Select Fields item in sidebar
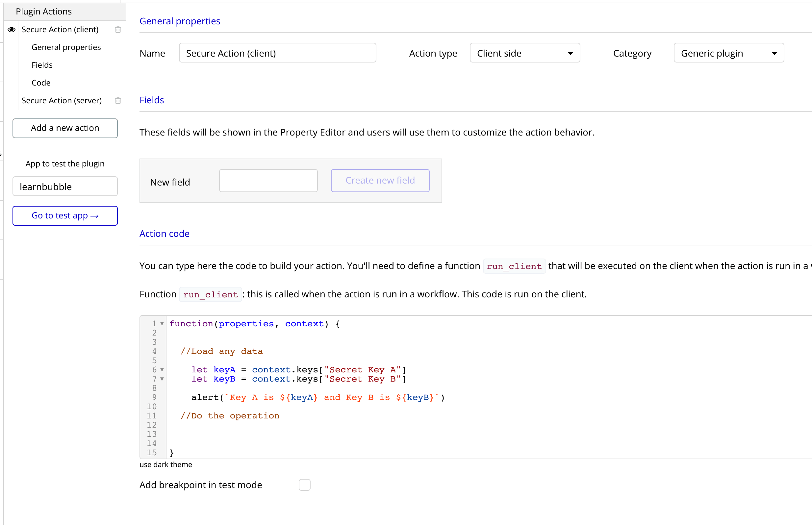This screenshot has width=812, height=525. tap(42, 65)
